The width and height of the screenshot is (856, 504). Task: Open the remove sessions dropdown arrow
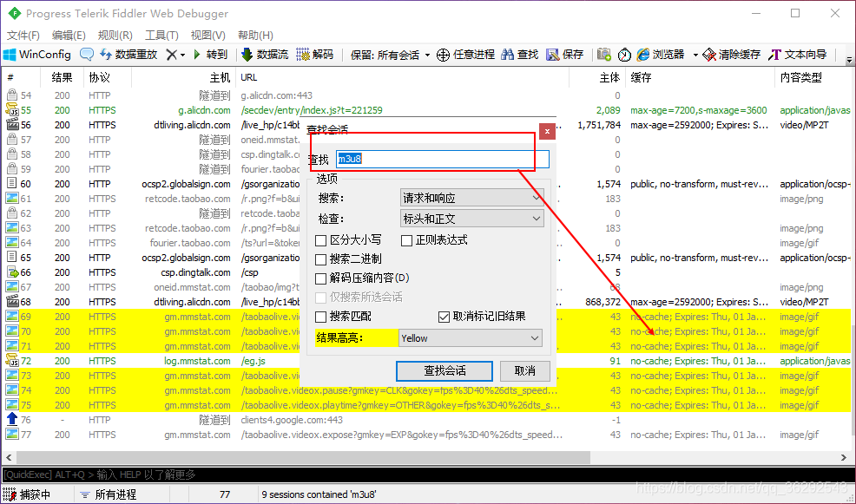[x=183, y=56]
